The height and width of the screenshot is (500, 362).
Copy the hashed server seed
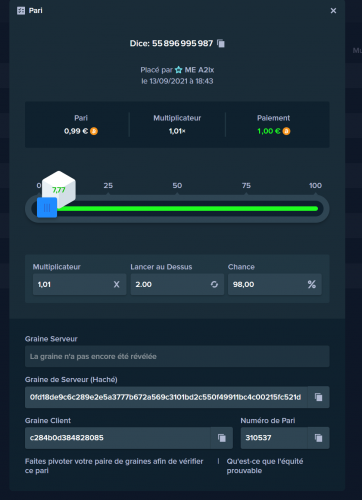click(x=318, y=397)
